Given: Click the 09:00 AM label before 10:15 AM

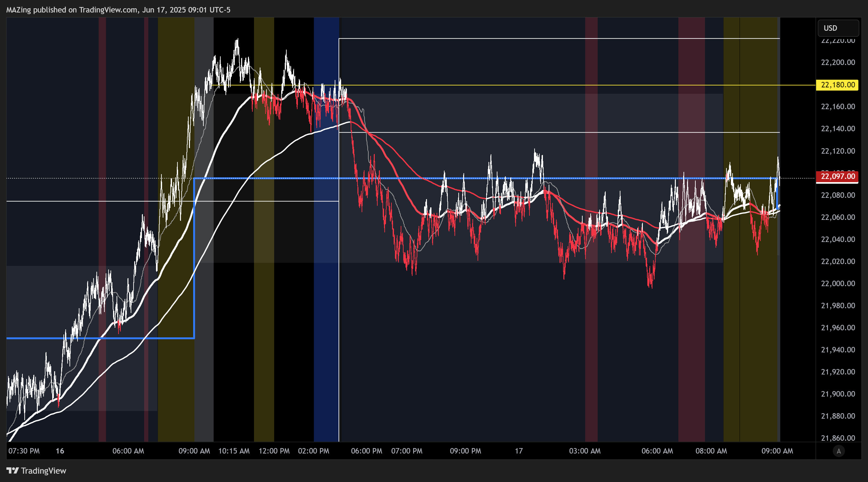Looking at the screenshot, I should click(194, 451).
